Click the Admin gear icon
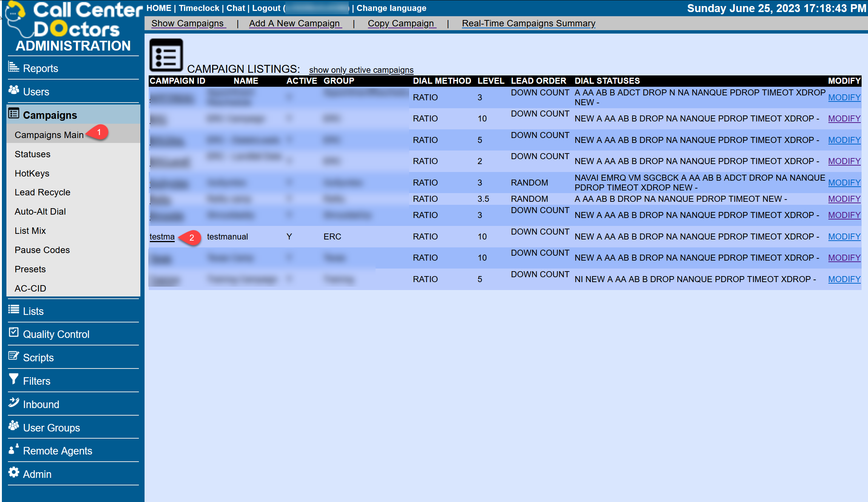Image resolution: width=868 pixels, height=502 pixels. point(14,473)
